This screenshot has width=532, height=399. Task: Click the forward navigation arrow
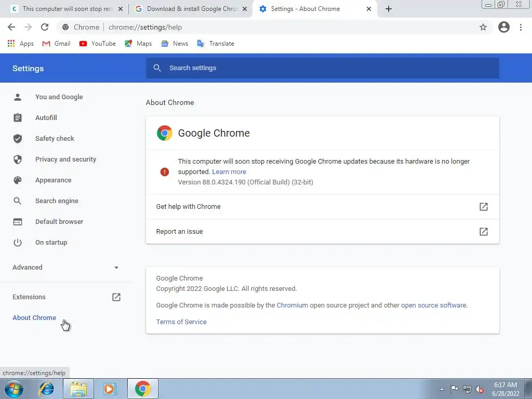tap(28, 27)
